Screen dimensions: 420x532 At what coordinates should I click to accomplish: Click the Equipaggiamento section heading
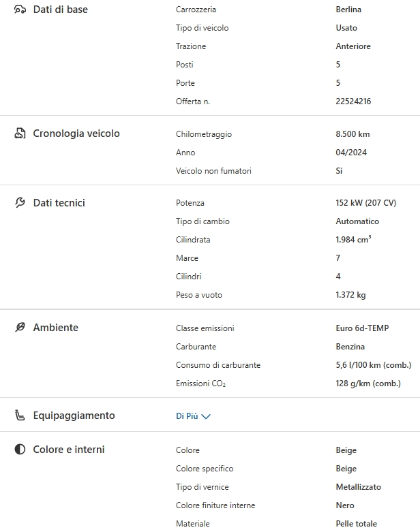74,416
